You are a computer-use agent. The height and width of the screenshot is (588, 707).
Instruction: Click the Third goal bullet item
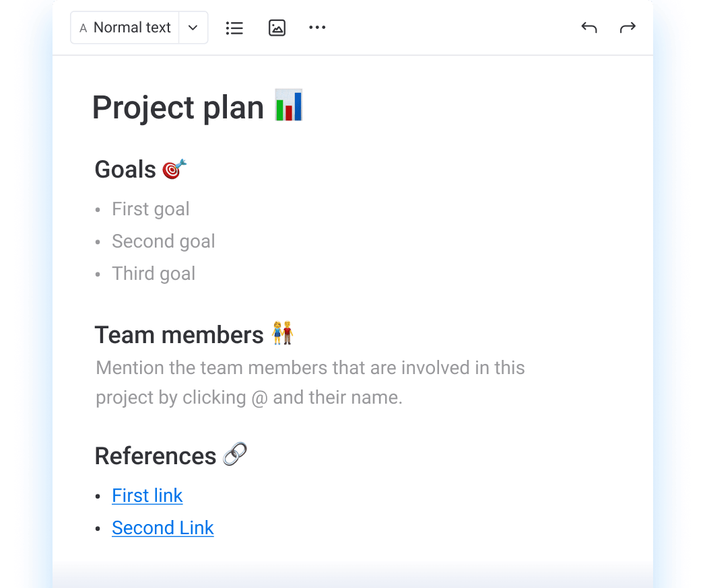(x=154, y=274)
